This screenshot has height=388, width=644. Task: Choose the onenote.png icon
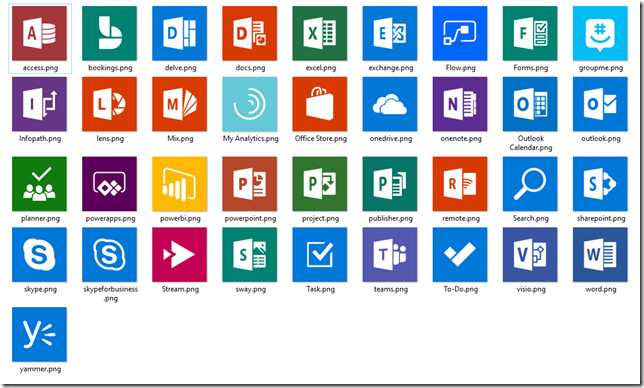pyautogui.click(x=460, y=104)
